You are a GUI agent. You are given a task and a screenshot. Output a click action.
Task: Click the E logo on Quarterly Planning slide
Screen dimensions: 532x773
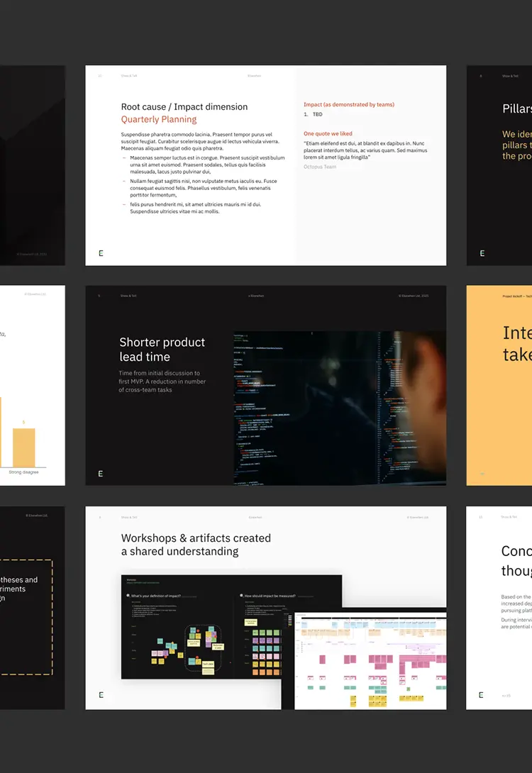[101, 253]
